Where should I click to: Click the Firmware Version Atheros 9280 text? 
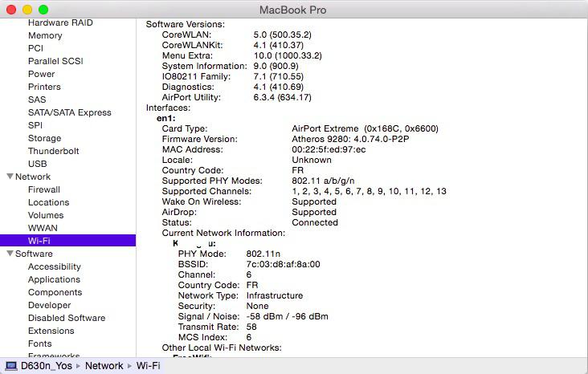(350, 139)
